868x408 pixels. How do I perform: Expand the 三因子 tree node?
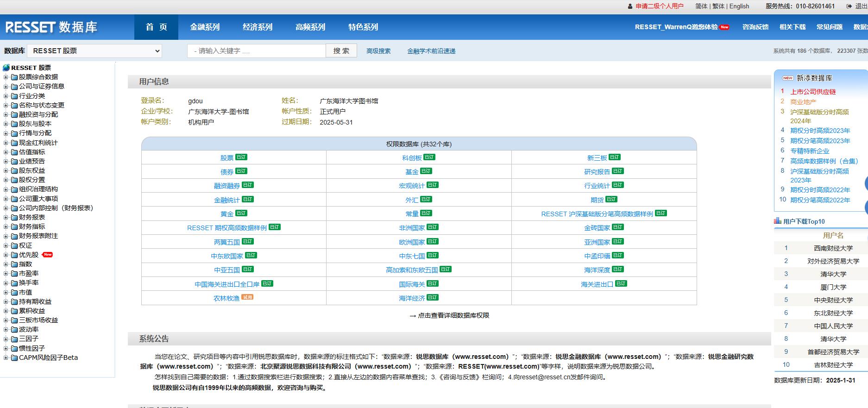tap(6, 339)
